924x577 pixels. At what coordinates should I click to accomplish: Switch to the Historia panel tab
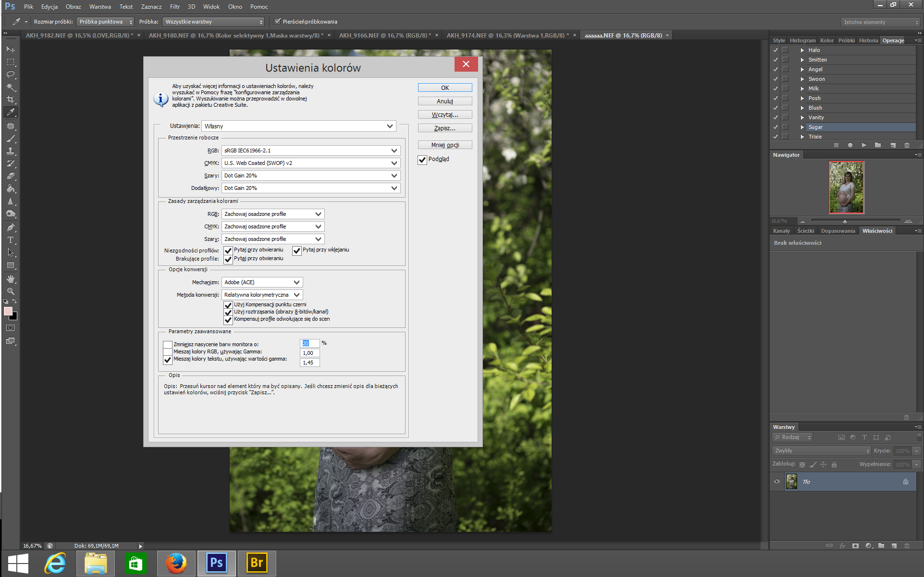tap(868, 40)
